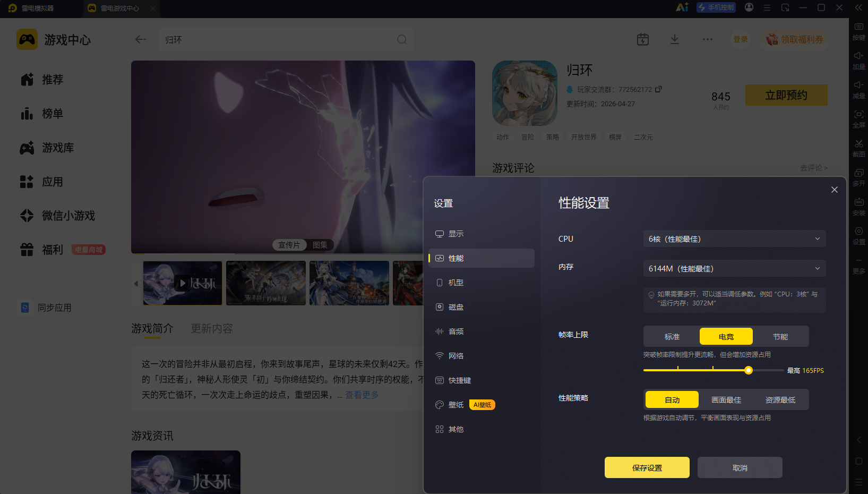Copy the player group number 772562172
The height and width of the screenshot is (494, 868).
point(658,89)
